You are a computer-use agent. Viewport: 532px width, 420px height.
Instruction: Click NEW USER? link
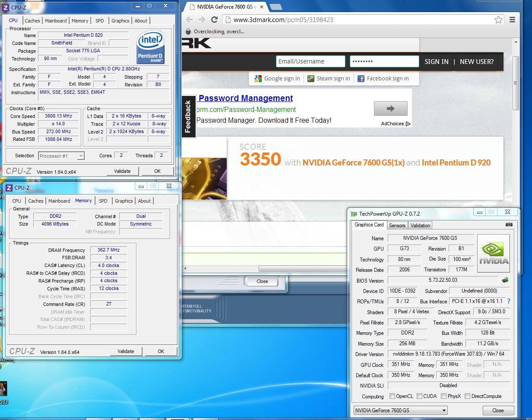click(x=477, y=61)
